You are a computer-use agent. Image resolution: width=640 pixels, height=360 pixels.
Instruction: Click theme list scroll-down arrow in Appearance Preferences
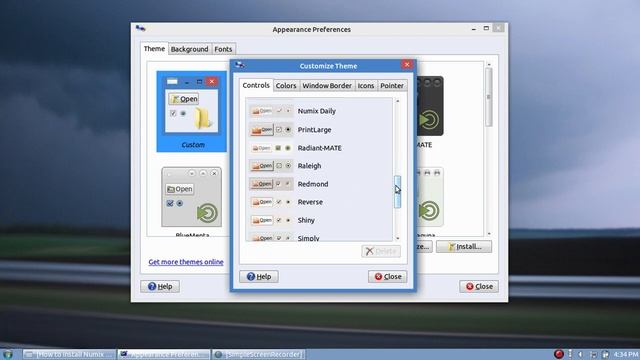(x=489, y=234)
